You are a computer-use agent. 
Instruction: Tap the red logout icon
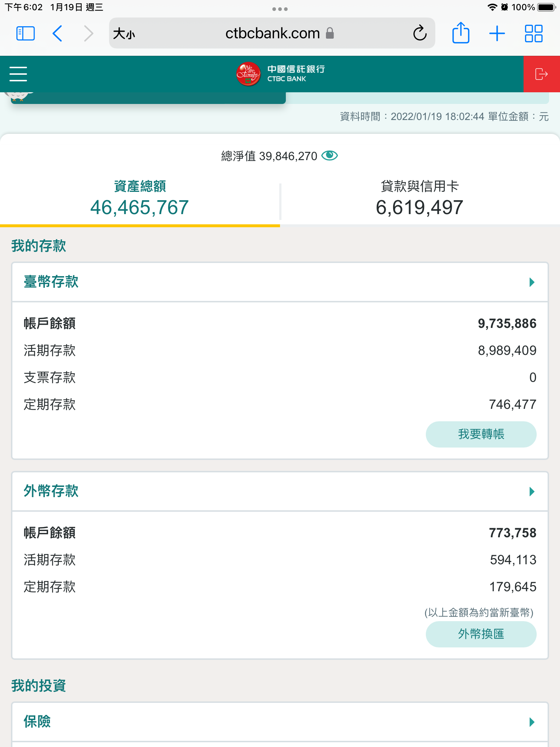coord(541,74)
